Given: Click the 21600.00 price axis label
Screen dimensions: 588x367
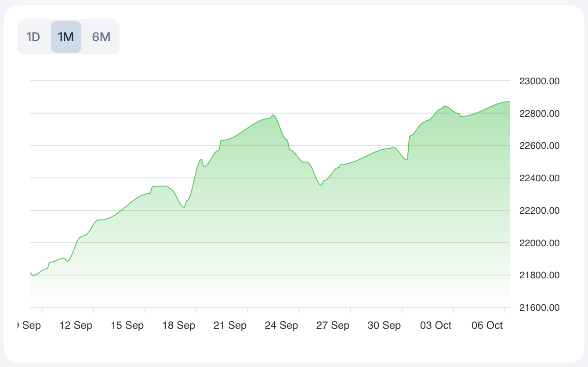Looking at the screenshot, I should coord(539,308).
